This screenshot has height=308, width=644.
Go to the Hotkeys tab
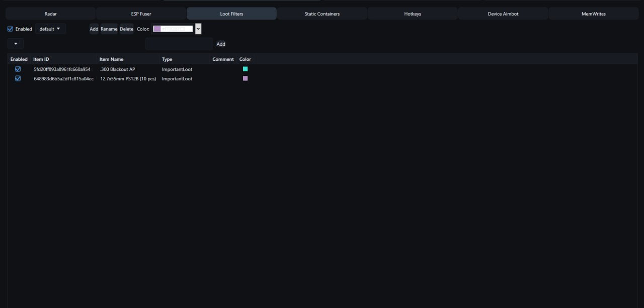413,14
